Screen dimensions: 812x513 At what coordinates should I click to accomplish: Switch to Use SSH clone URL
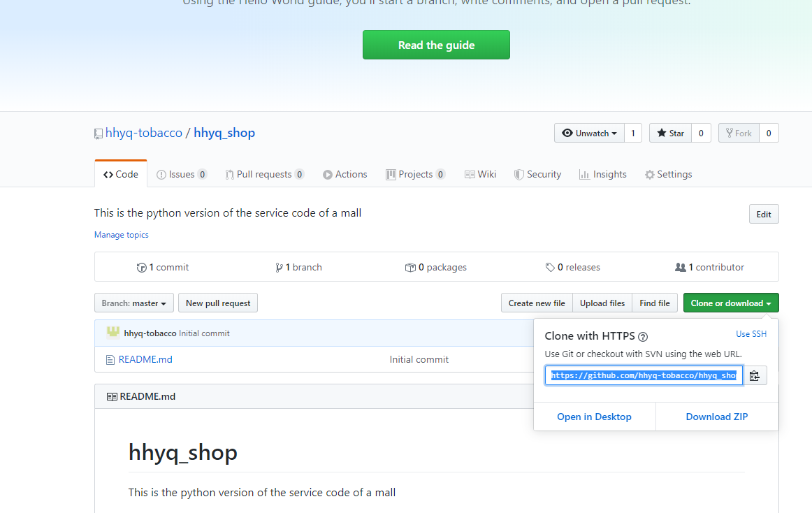(x=751, y=333)
